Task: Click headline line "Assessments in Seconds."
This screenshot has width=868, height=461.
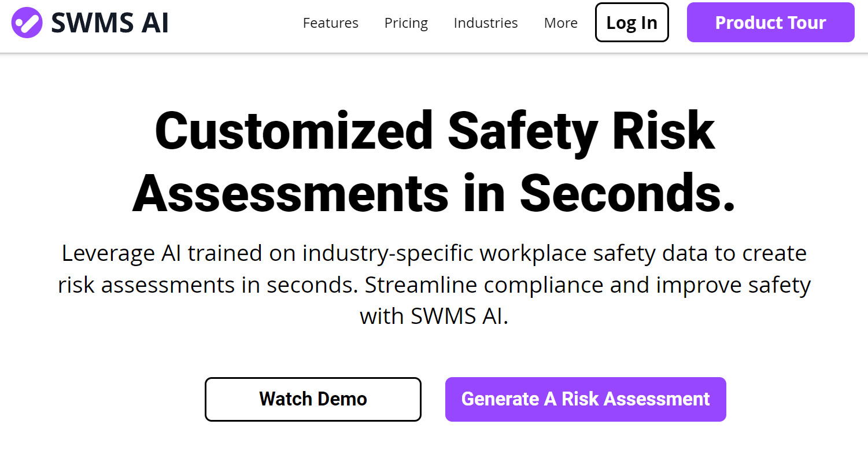Action: click(434, 191)
